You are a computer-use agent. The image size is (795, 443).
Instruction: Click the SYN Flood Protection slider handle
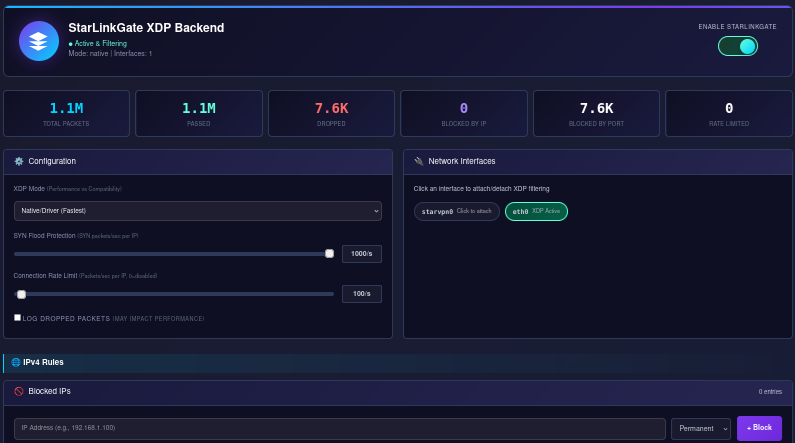[x=330, y=253]
